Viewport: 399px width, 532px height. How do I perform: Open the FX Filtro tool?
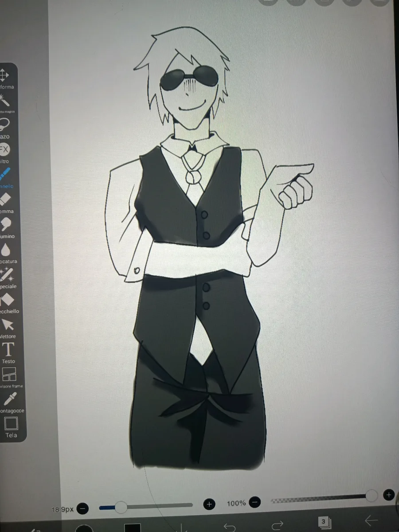point(5,153)
